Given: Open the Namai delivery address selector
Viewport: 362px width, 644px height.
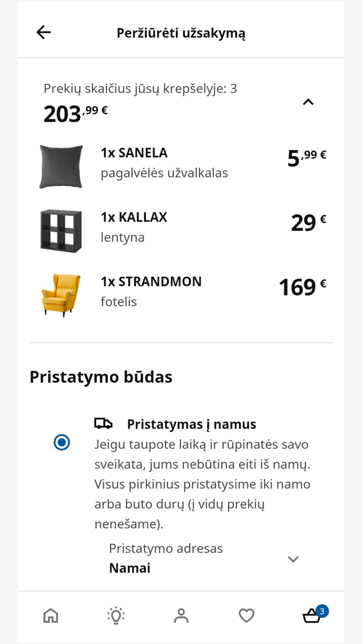Looking at the screenshot, I should pyautogui.click(x=203, y=558).
